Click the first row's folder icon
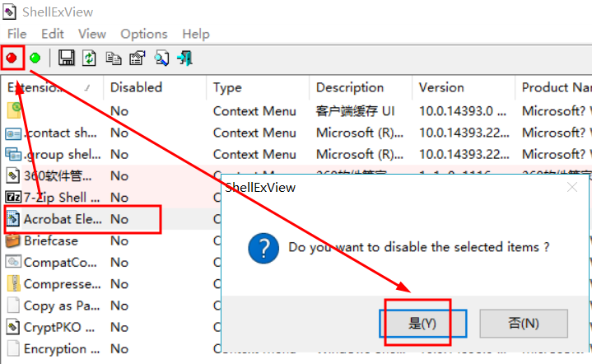The image size is (592, 364). 14,110
